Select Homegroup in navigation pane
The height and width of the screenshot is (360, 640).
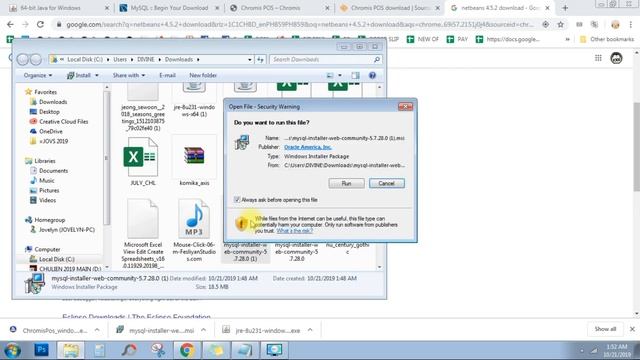49,220
